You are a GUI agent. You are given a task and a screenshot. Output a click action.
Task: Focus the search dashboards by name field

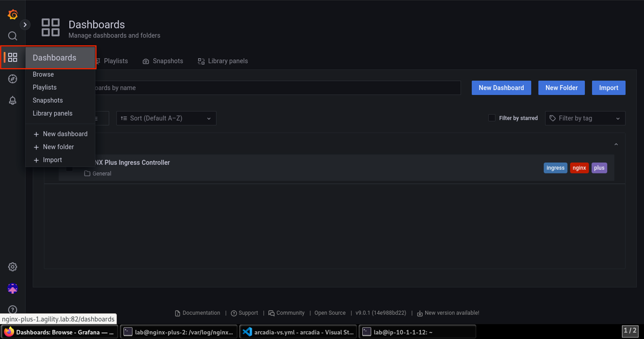[x=278, y=88]
